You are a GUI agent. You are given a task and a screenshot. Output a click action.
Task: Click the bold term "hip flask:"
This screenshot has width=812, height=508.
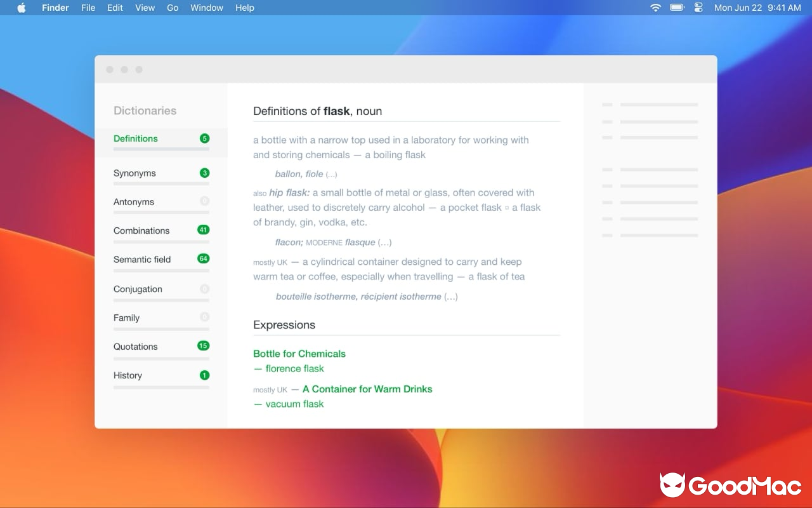(289, 192)
